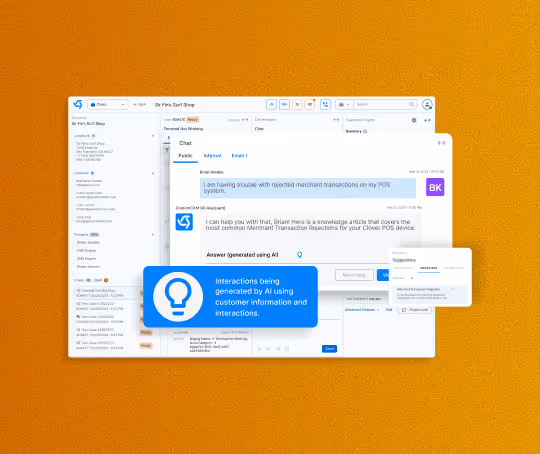This screenshot has height=454, width=540.
Task: Select the middle tab in Suggestions panel
Action: pos(429,268)
